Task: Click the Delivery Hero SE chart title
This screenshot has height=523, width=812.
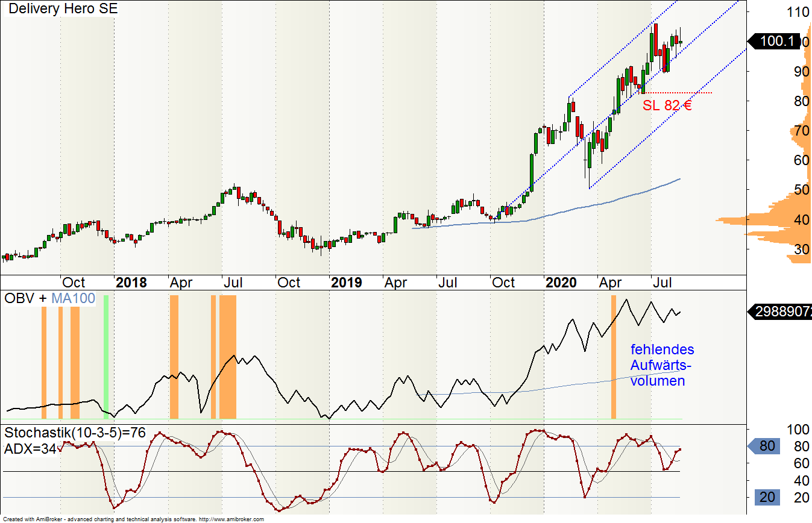Action: 64,9
